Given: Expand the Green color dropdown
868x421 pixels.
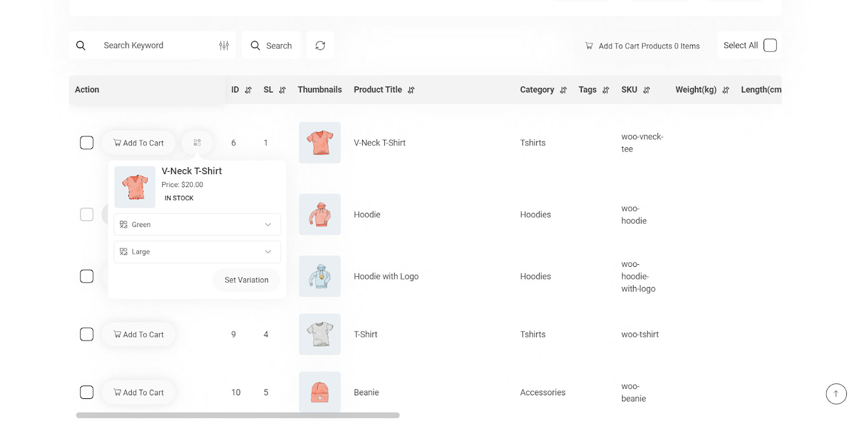Looking at the screenshot, I should pyautogui.click(x=197, y=225).
